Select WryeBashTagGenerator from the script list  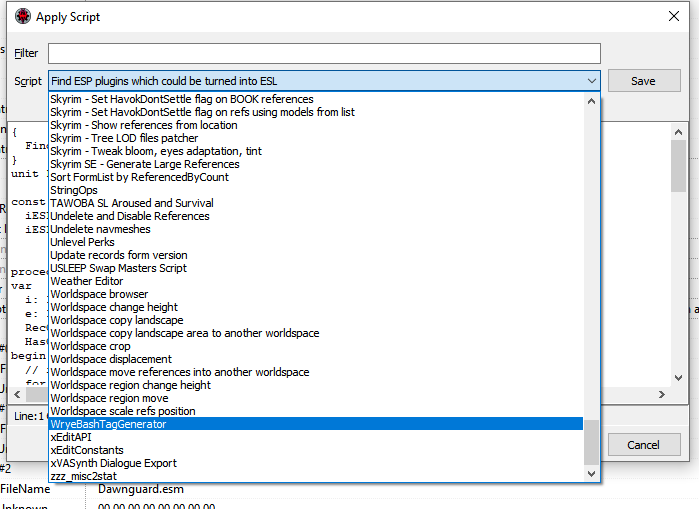108,424
